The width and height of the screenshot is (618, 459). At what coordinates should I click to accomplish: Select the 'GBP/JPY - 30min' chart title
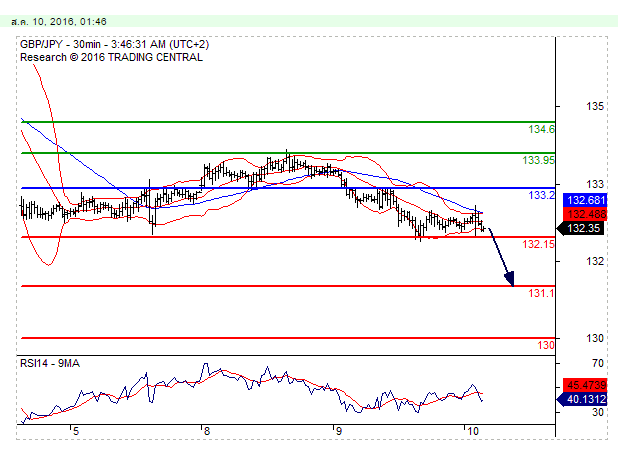(60, 44)
